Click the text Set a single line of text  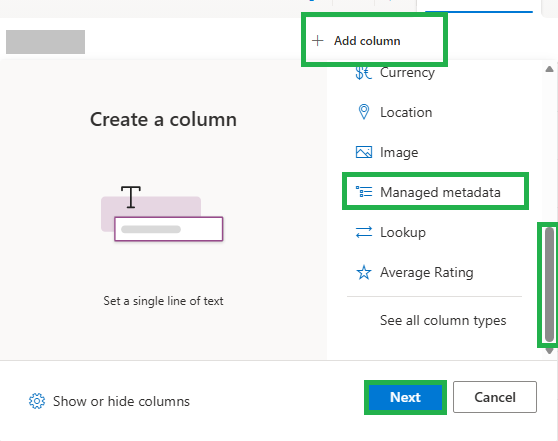(163, 301)
